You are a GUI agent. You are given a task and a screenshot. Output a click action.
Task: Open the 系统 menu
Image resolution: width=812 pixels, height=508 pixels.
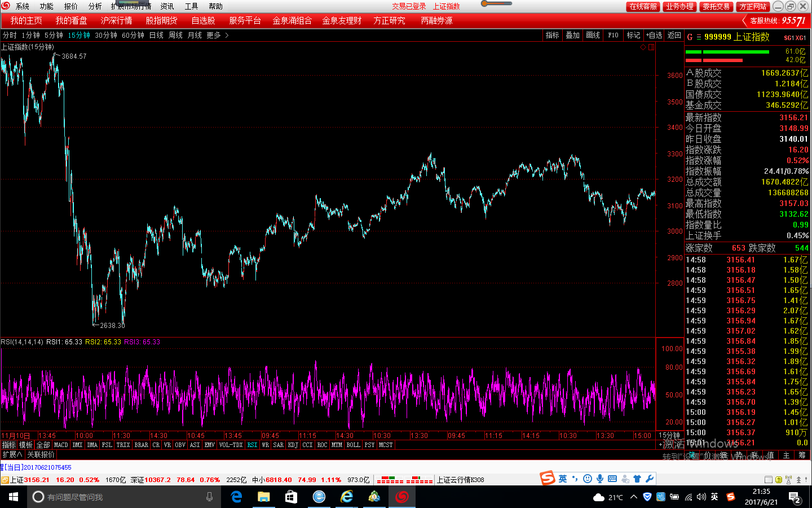tap(23, 6)
